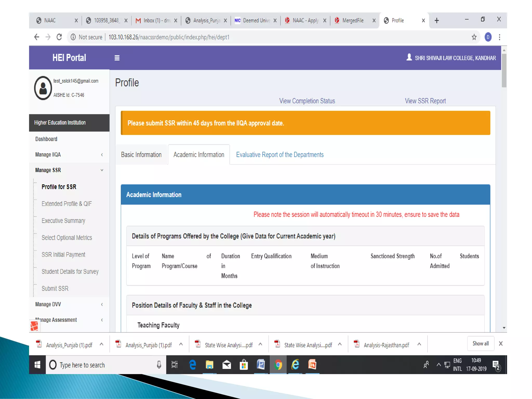Open Evaluative Report of the Departments tab

[x=280, y=155]
